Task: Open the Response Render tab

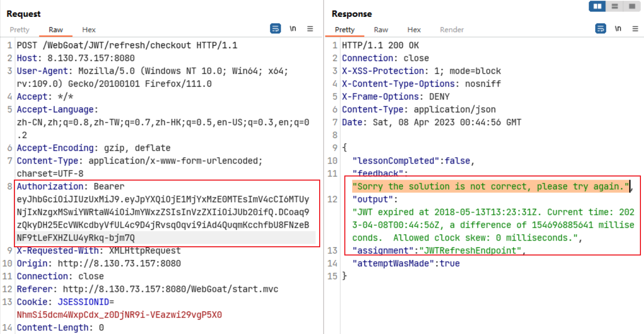Action: 452,30
